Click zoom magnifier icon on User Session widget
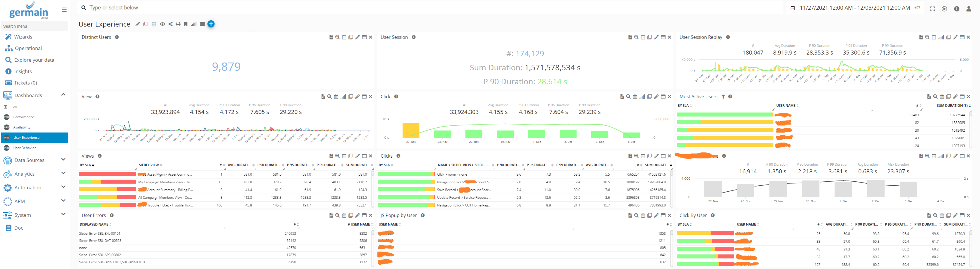The height and width of the screenshot is (269, 980). [637, 37]
